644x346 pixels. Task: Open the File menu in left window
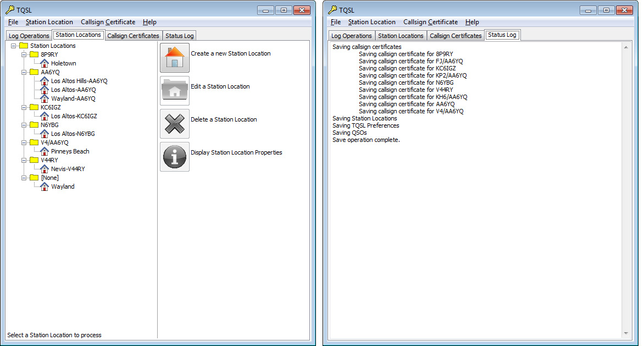pos(13,22)
